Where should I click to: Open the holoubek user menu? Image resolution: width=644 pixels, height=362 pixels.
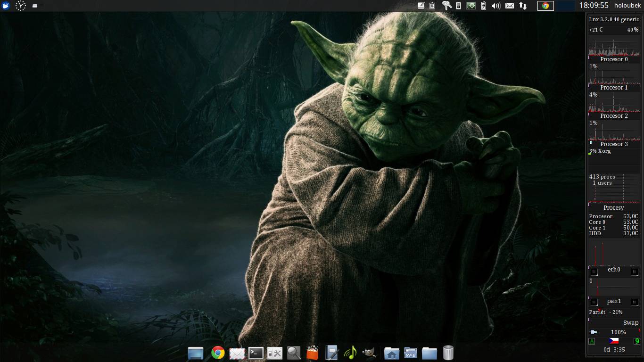coord(627,6)
